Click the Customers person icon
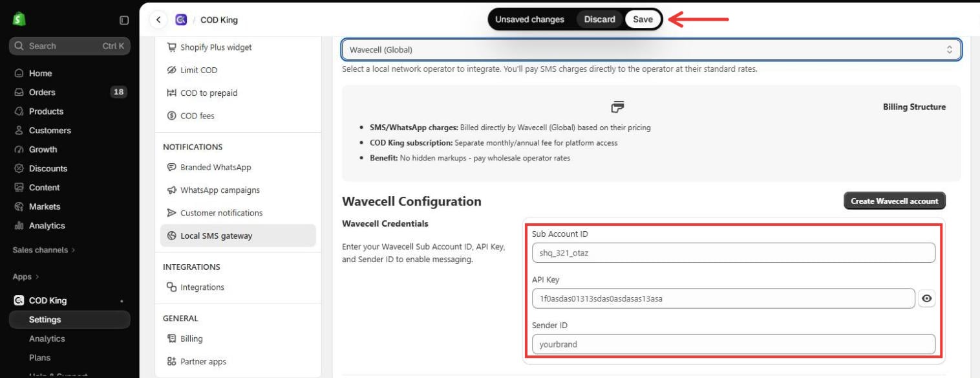This screenshot has height=378, width=980. click(x=19, y=130)
